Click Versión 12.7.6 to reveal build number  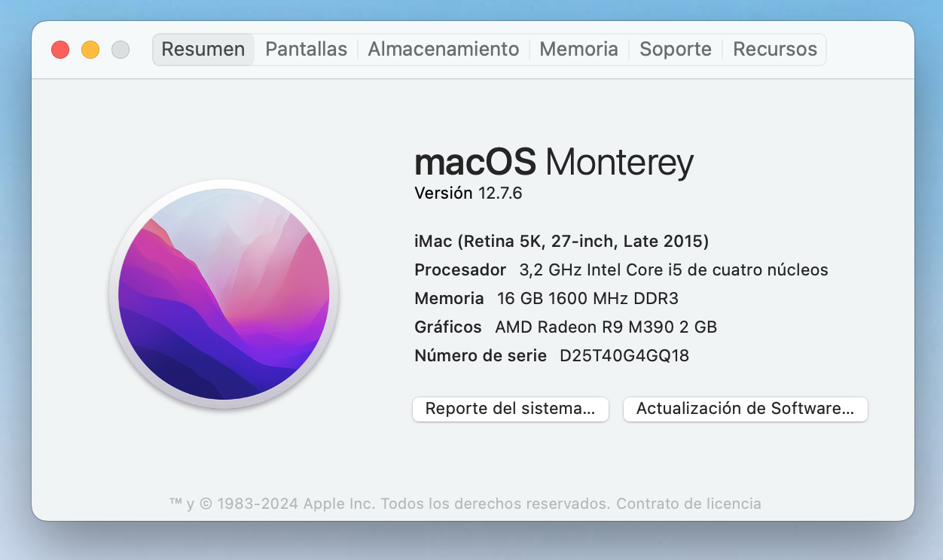click(468, 193)
